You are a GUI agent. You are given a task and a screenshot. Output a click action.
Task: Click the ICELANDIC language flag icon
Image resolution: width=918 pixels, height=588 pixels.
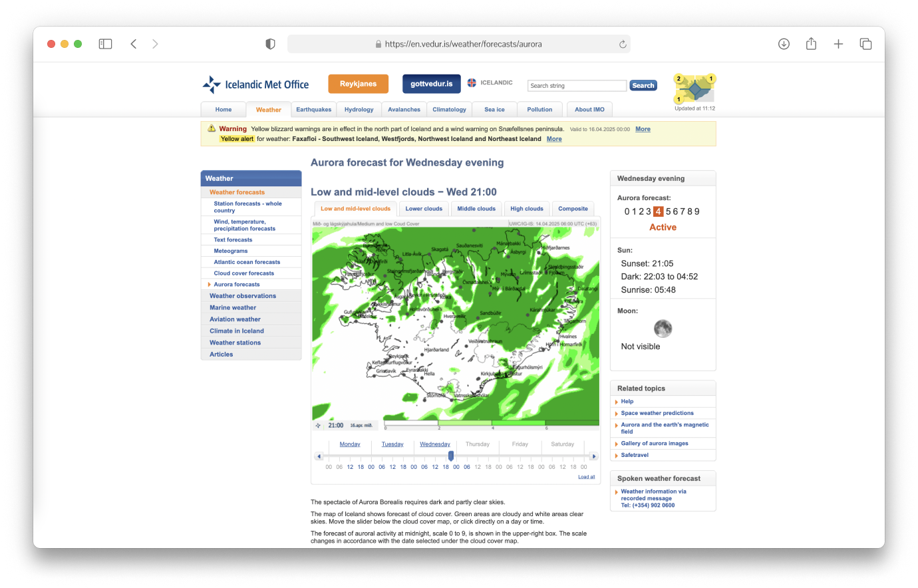click(472, 83)
